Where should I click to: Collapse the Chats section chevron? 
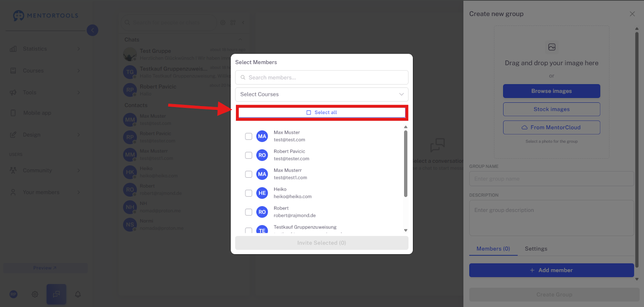point(240,39)
